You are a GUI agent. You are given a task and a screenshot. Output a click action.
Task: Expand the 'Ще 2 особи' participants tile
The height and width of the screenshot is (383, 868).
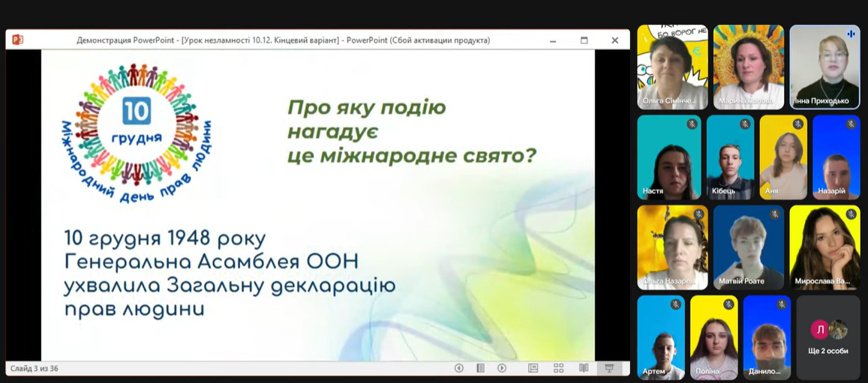click(x=828, y=337)
